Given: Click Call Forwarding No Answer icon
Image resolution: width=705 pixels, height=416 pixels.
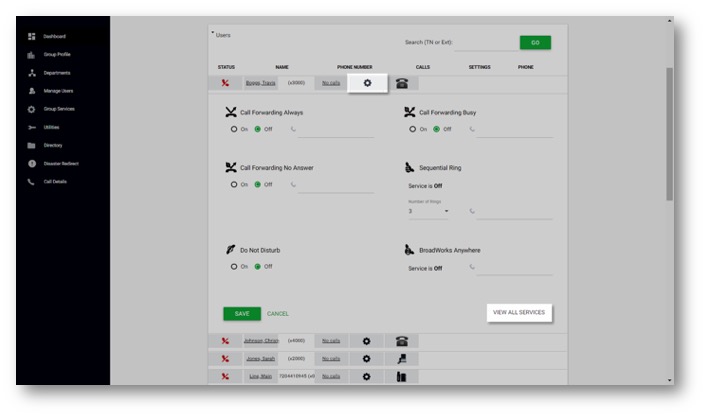Looking at the screenshot, I should pos(231,167).
